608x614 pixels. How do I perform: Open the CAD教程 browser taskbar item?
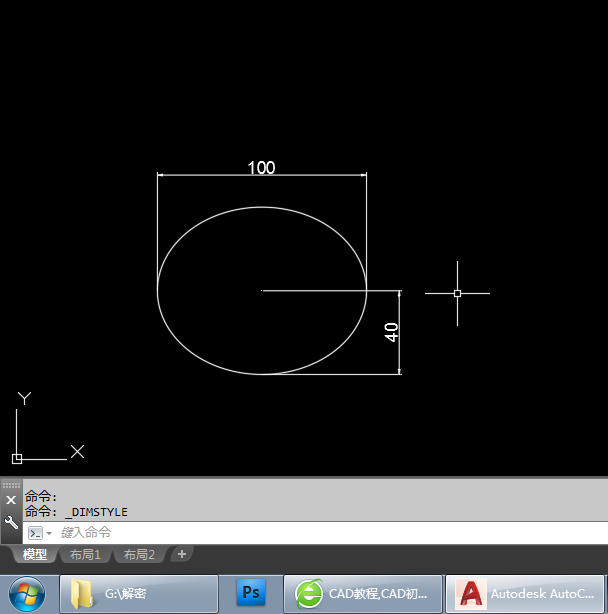point(363,594)
